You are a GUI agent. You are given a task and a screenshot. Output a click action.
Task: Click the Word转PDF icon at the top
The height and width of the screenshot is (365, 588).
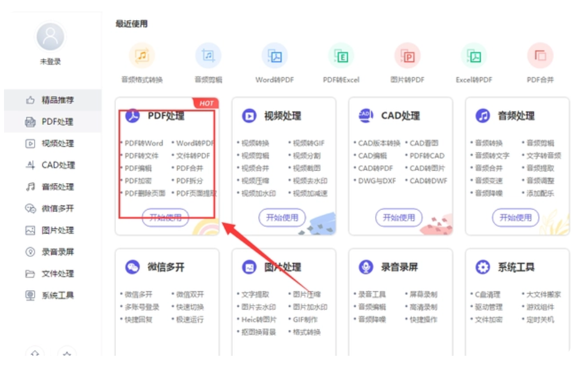tap(275, 55)
